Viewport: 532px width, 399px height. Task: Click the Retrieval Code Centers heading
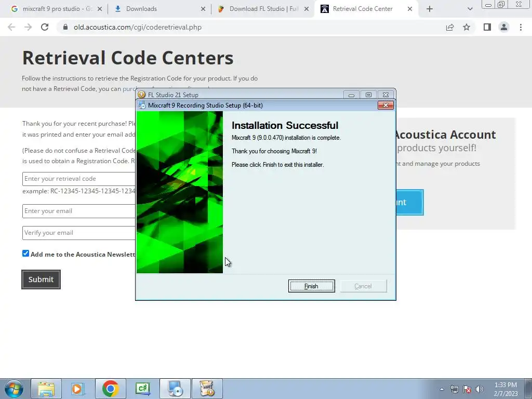click(128, 58)
